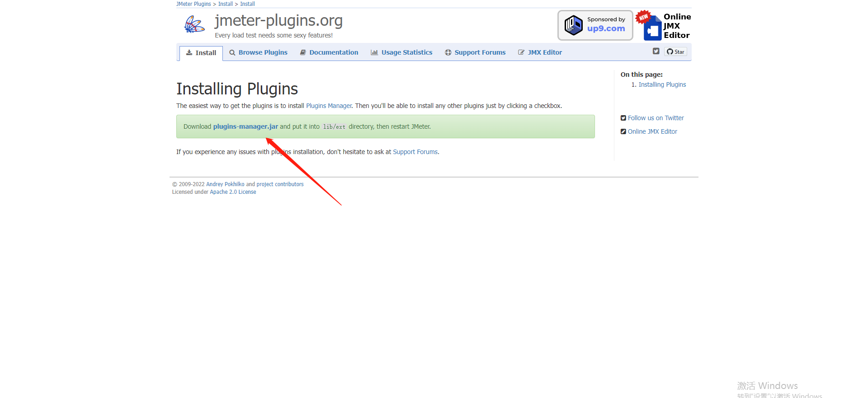Open the Support Forums tab
Image resolution: width=868 pixels, height=398 pixels.
click(x=475, y=52)
